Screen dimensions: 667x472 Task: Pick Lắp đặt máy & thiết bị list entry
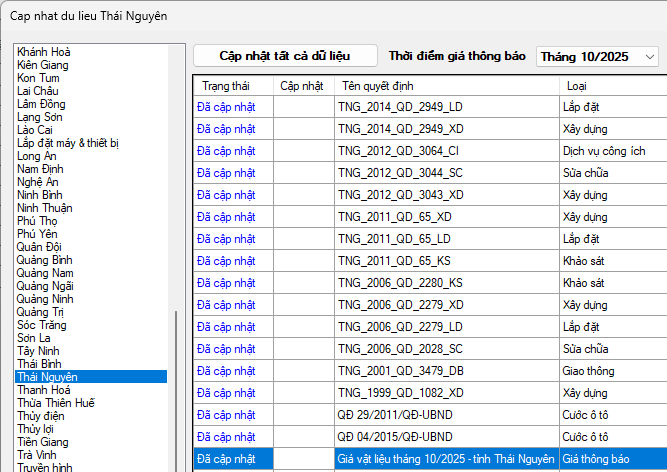[68, 143]
